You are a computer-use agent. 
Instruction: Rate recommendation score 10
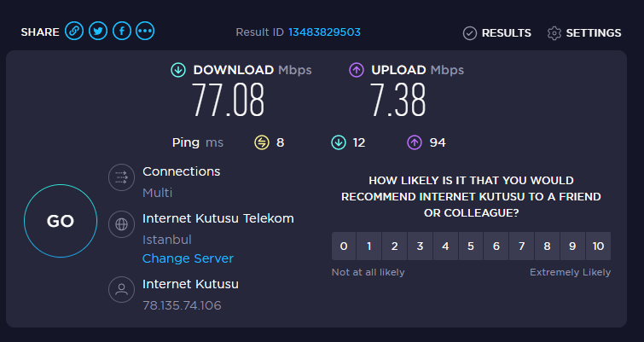(x=599, y=246)
